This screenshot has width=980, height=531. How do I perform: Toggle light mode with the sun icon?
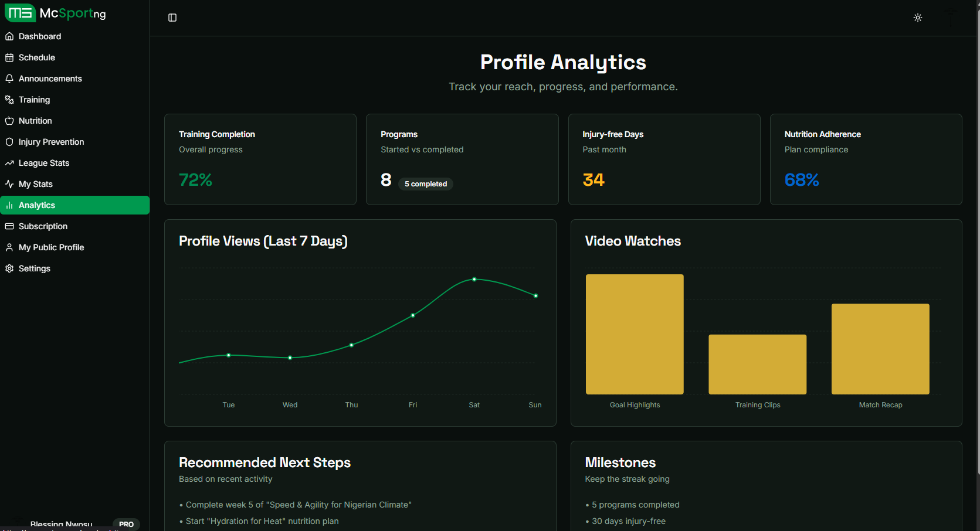[x=917, y=18]
